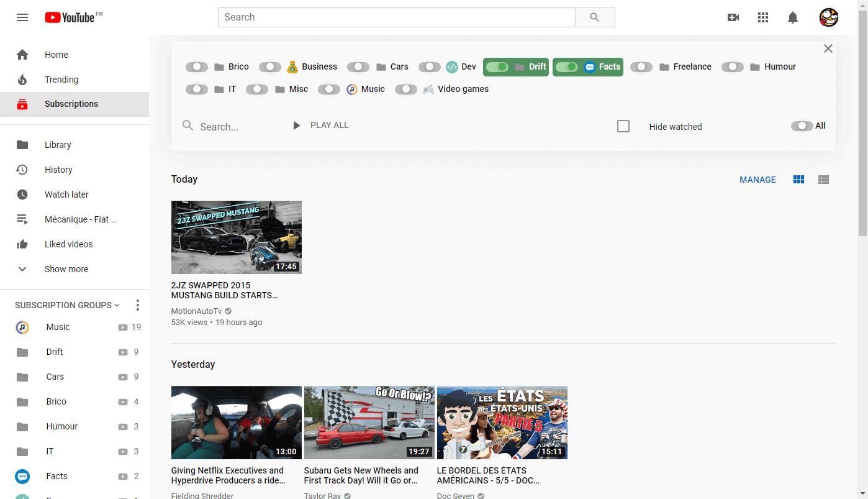
Task: Go to Trending in the sidebar
Action: [75, 80]
